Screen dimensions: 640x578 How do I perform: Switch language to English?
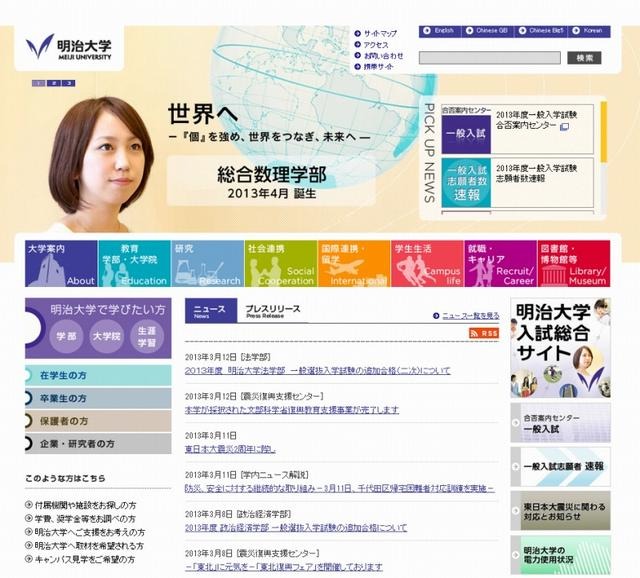[x=440, y=31]
